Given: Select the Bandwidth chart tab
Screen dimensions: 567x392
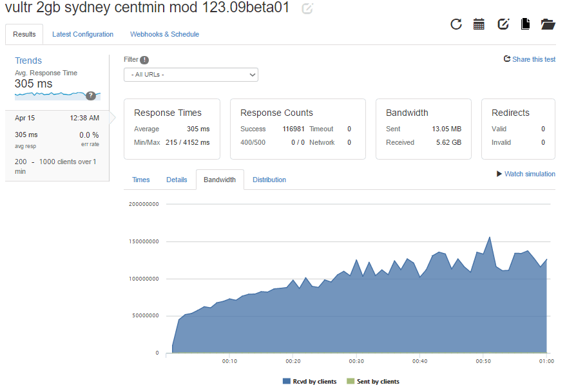Looking at the screenshot, I should 220,180.
